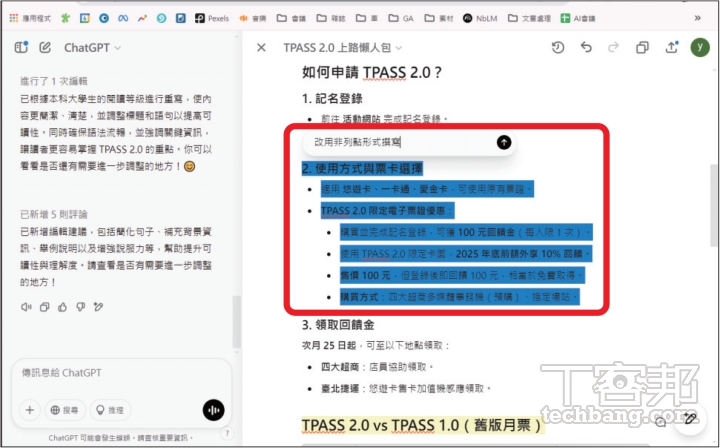Toggle the 推理 reasoning button
Screen dimensions: 720x448
tap(110, 410)
